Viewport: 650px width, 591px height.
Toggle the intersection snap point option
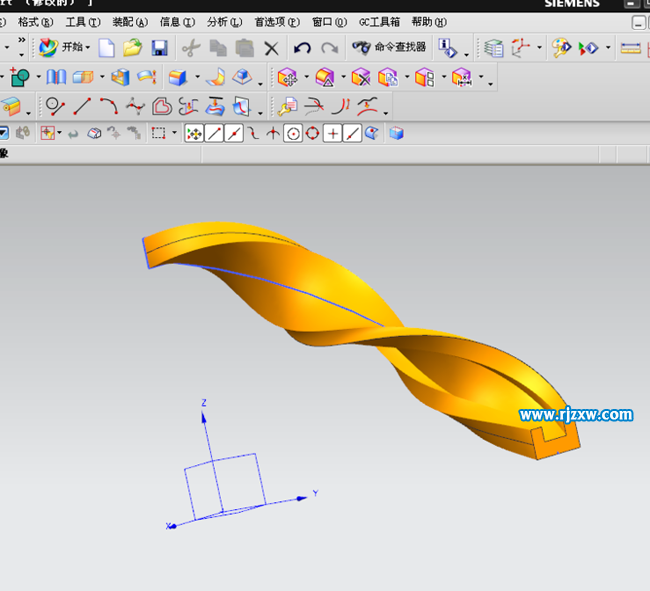coord(332,133)
